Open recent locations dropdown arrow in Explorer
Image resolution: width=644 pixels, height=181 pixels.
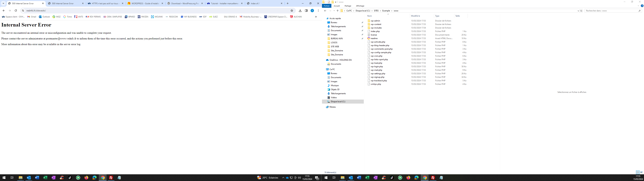point(334,11)
